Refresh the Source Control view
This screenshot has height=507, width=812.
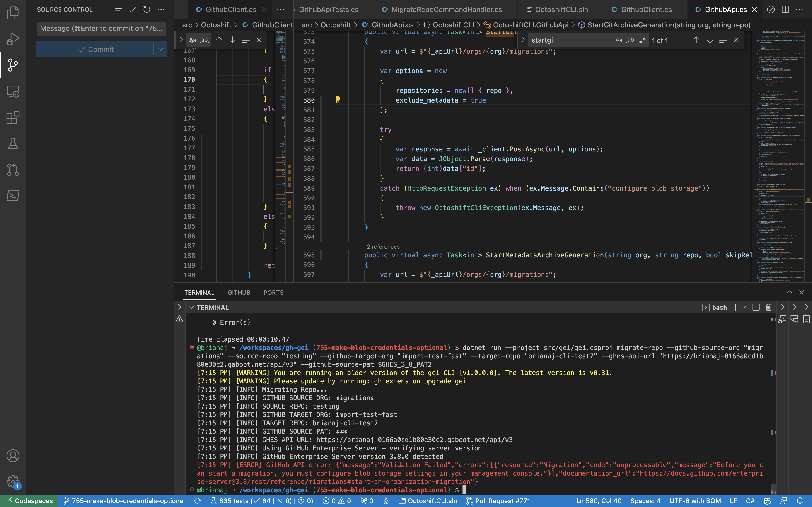click(x=147, y=10)
